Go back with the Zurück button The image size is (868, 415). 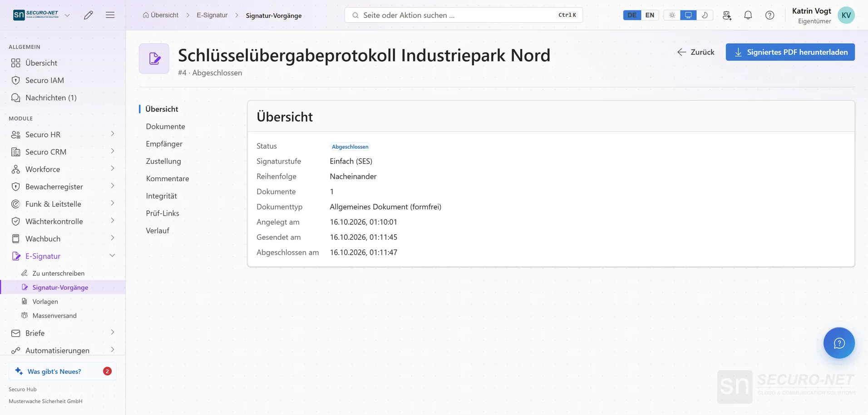tap(696, 52)
